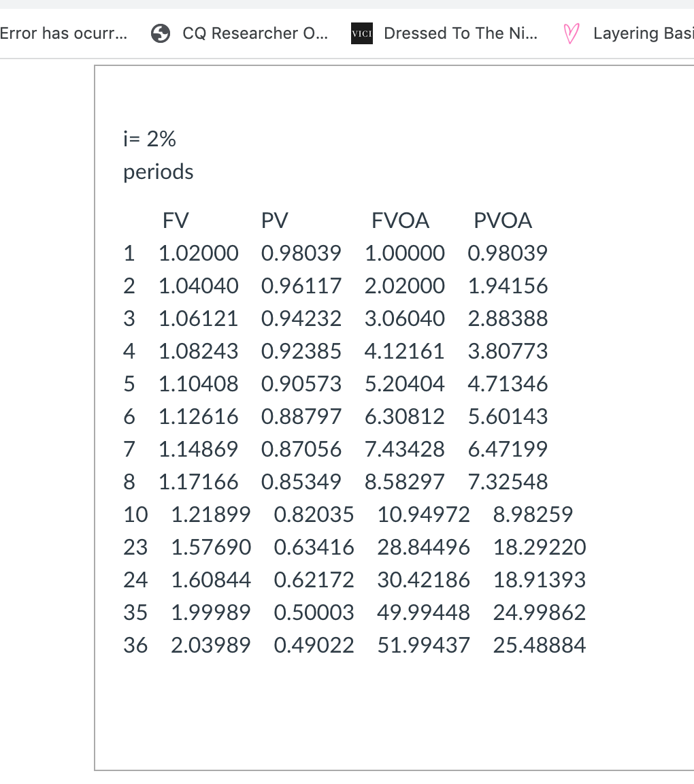The width and height of the screenshot is (694, 784).
Task: Click FVOA value 8.58297
Action: [x=405, y=482]
